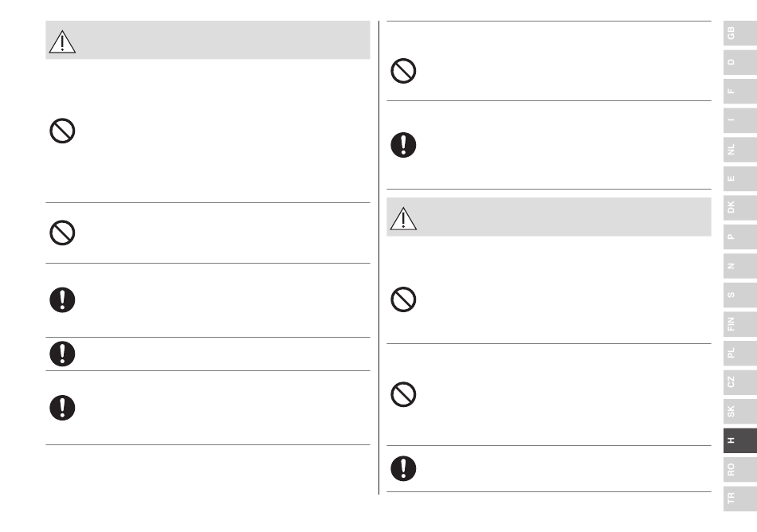Click the prohibition sign just below the left warning banner
Viewport: 757px width, 532px height.
click(x=62, y=131)
